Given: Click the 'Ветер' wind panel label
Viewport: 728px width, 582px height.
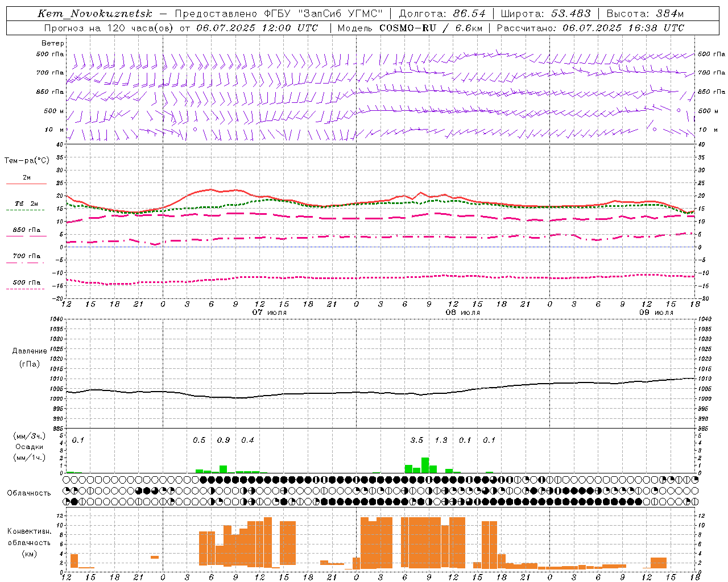Looking at the screenshot, I should tap(53, 43).
